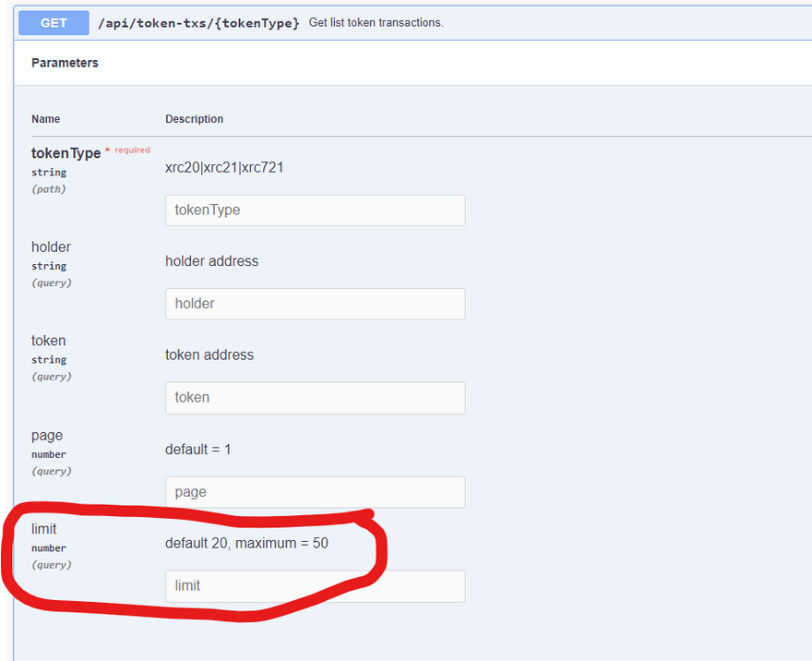Click the 'default = 1' page description
This screenshot has width=812, height=661.
pyautogui.click(x=197, y=450)
